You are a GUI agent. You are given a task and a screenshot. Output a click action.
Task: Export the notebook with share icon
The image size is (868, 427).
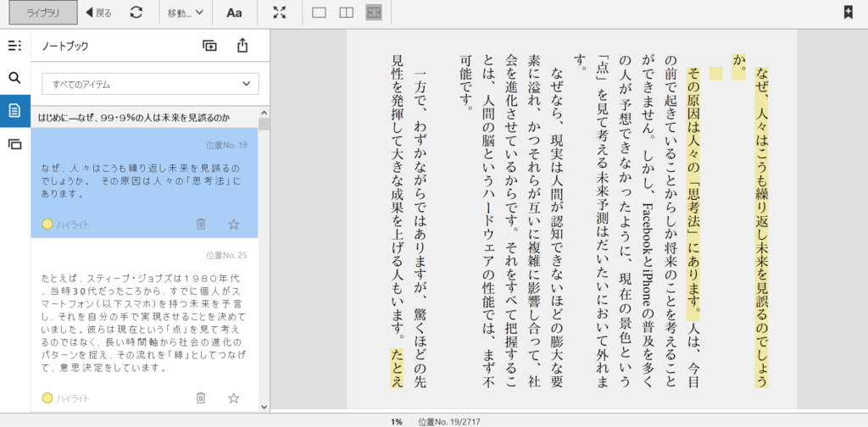[x=242, y=46]
